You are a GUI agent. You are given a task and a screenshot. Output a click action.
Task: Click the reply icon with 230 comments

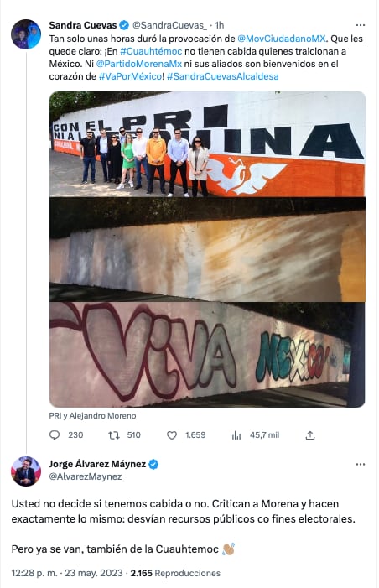(55, 435)
